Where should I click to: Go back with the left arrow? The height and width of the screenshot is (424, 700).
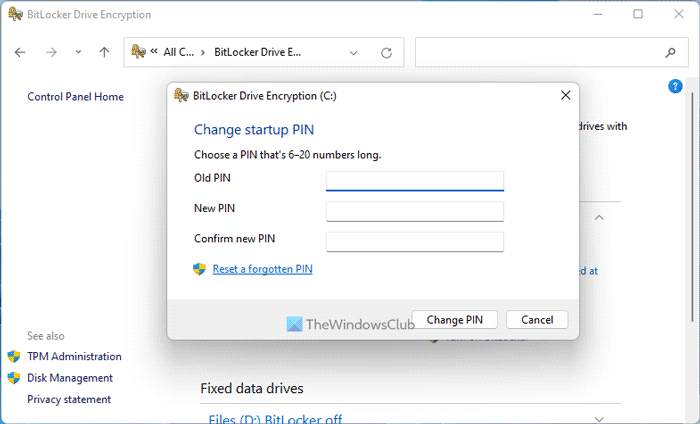[x=20, y=53]
